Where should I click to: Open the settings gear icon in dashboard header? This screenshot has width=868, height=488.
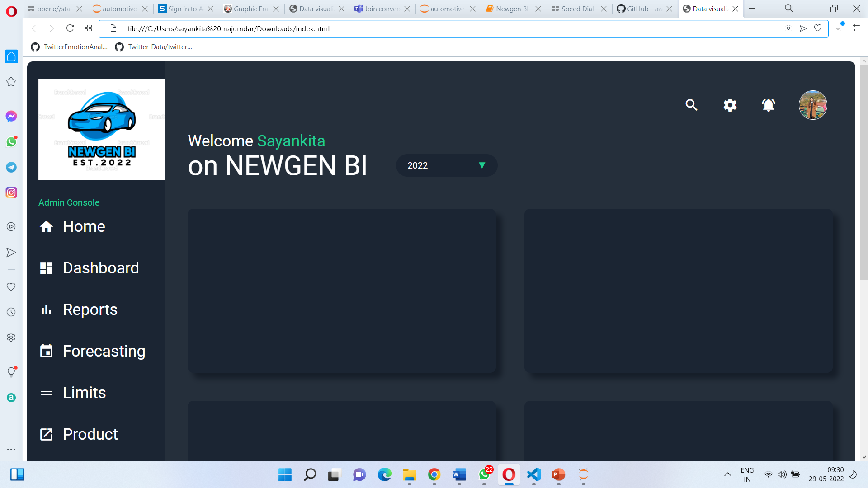[730, 105]
